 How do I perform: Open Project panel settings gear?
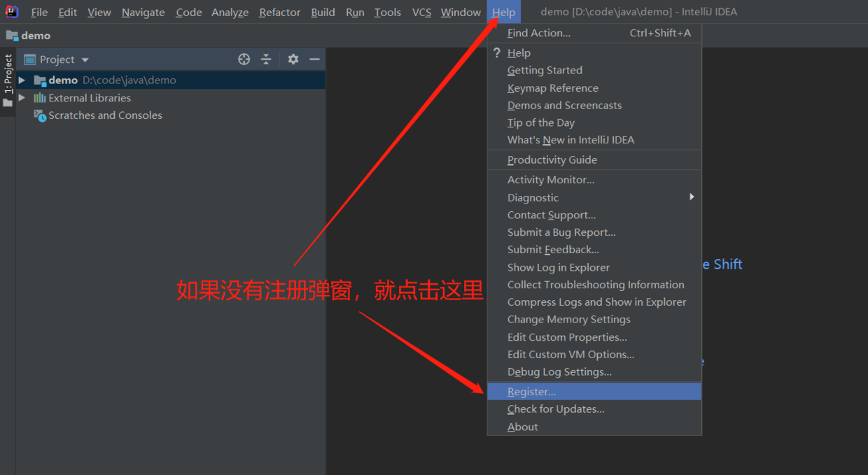pyautogui.click(x=293, y=59)
